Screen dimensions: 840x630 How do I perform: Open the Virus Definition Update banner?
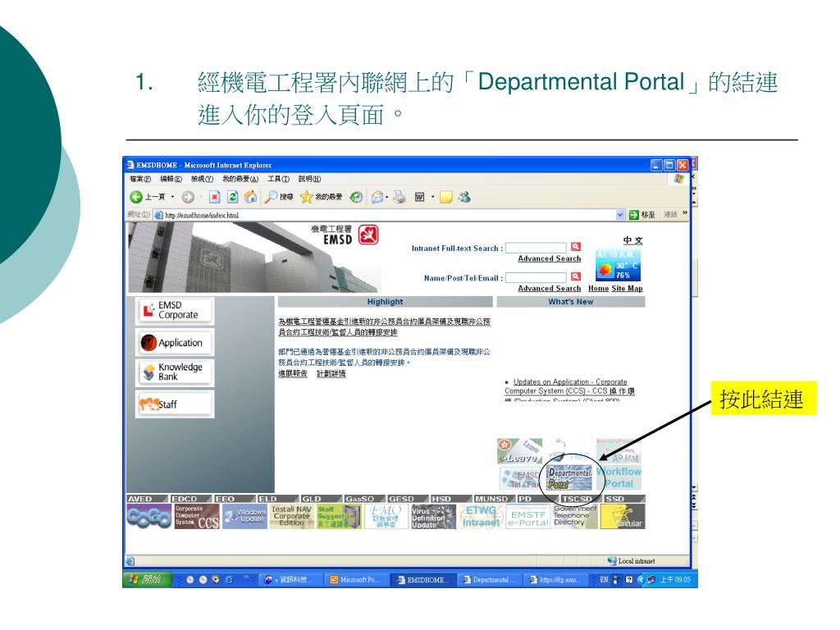(433, 517)
